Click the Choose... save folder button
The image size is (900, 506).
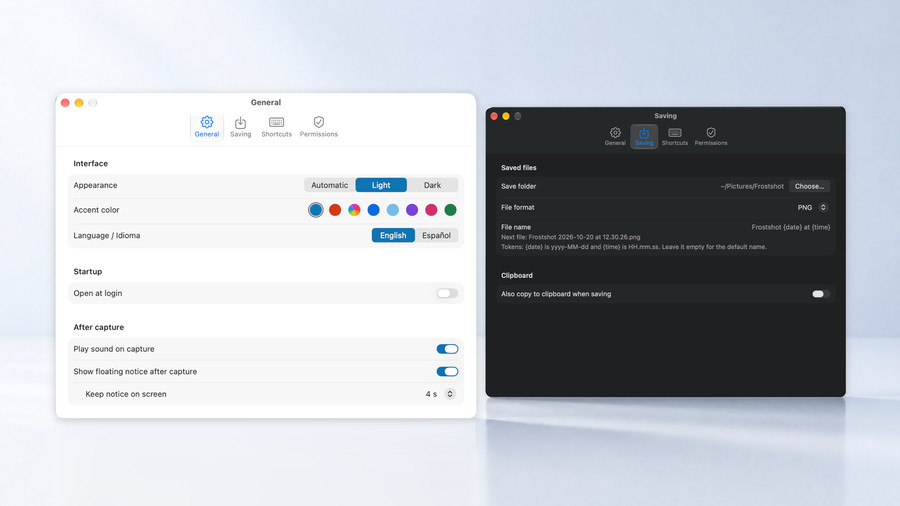pos(809,186)
